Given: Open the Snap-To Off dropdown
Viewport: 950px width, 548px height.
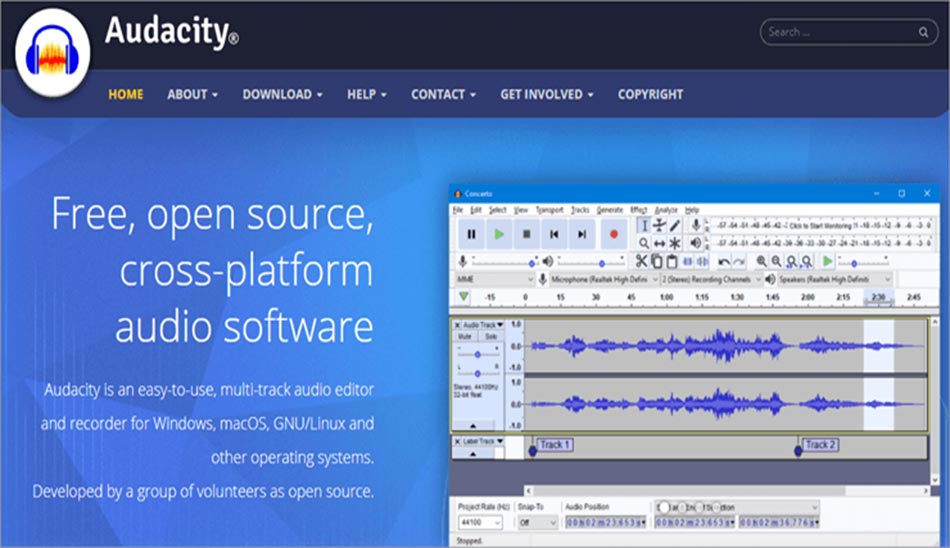Looking at the screenshot, I should tap(537, 522).
